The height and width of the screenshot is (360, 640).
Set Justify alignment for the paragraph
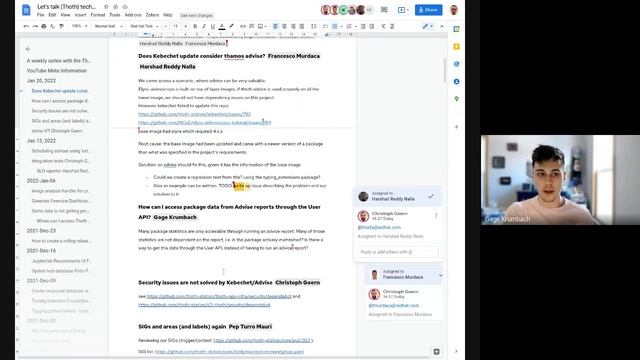[302, 26]
